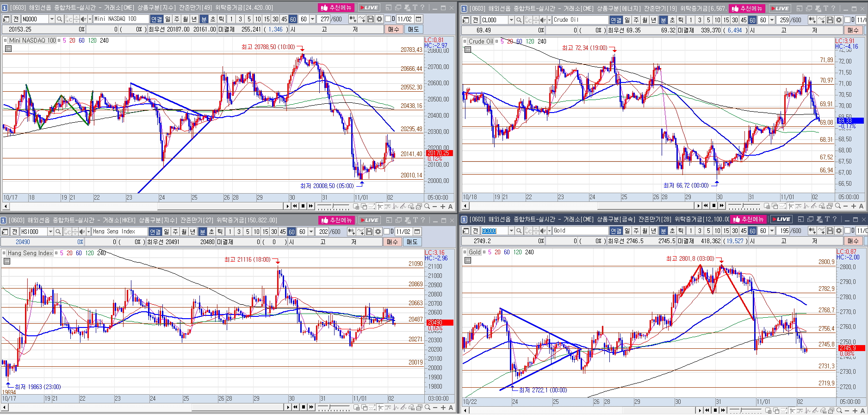Image resolution: width=868 pixels, height=415 pixels.
Task: Select 30-minute interval in Crude Oil window
Action: pyautogui.click(x=735, y=19)
